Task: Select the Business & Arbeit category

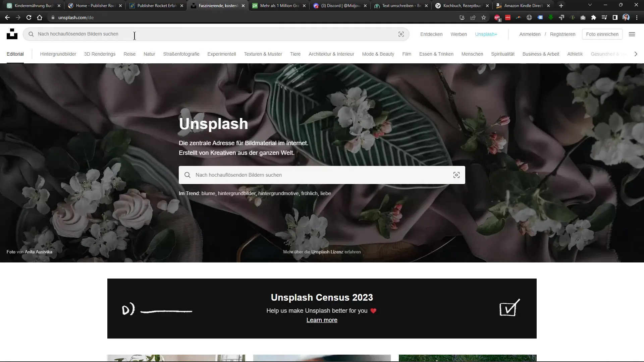Action: 541,54
